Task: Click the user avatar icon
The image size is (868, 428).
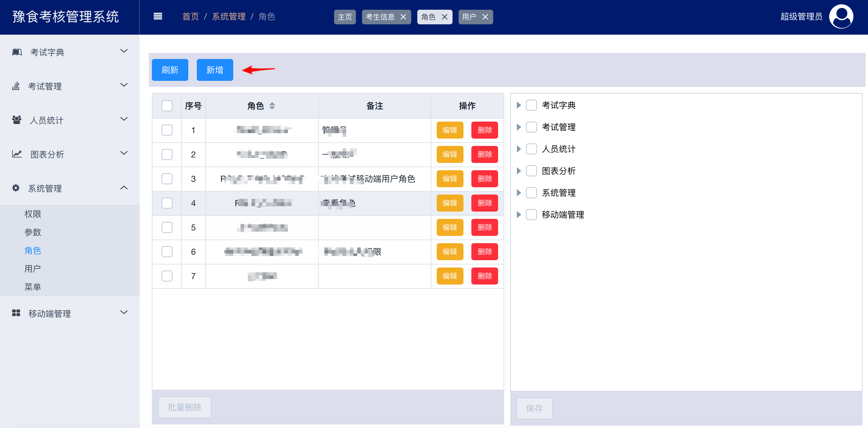Action: 841,16
